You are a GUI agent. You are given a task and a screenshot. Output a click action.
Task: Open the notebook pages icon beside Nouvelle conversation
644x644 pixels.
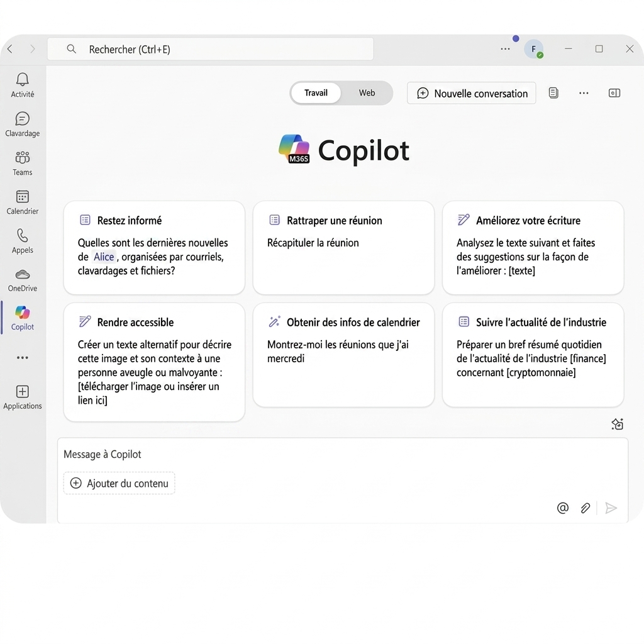click(553, 93)
